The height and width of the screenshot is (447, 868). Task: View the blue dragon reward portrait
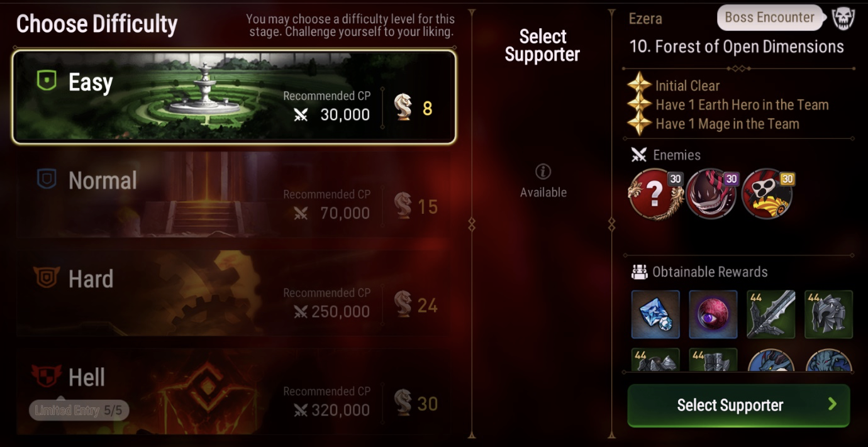coord(771,360)
